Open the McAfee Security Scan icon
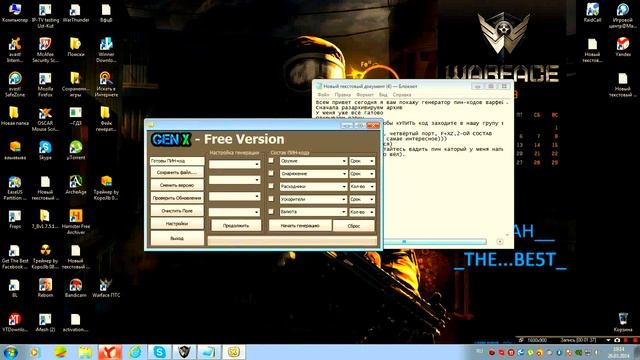This screenshot has width=640, height=360. 45,50
